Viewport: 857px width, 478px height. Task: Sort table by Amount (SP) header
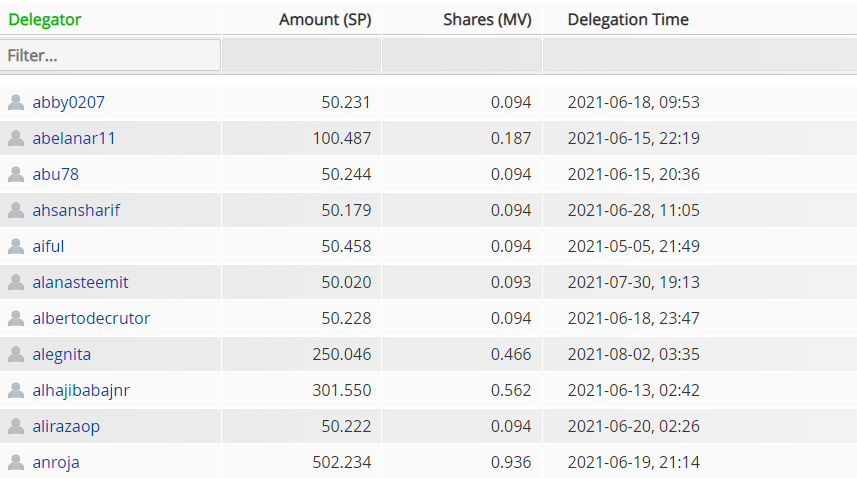point(325,20)
